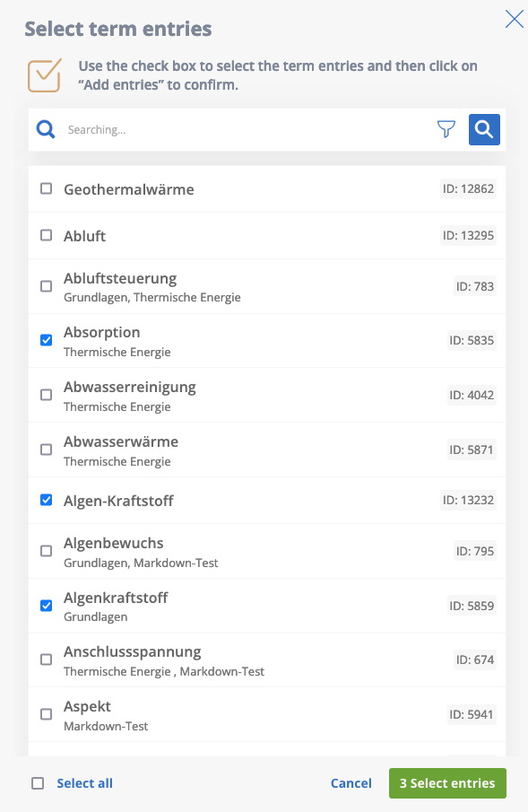Click the ID: 795 badge of Algenbewuchs
The width and height of the screenshot is (528, 812).
[x=475, y=551]
